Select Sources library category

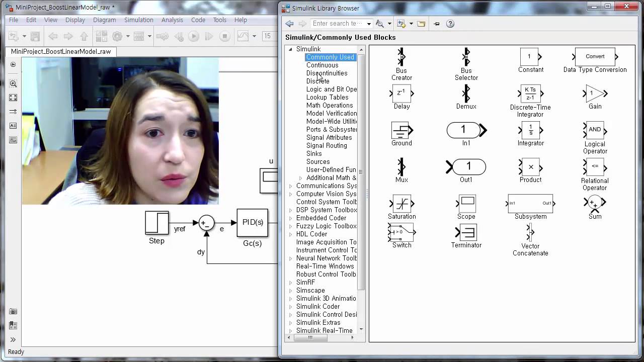point(318,162)
